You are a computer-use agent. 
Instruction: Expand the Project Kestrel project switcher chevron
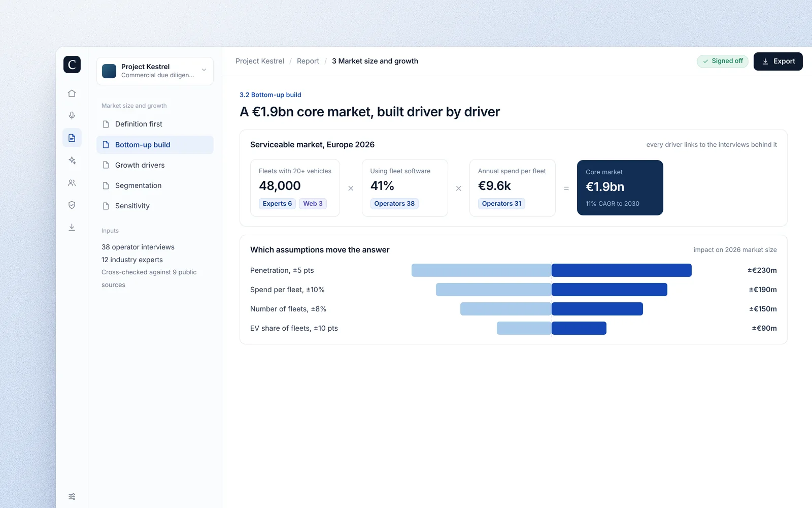coord(204,70)
